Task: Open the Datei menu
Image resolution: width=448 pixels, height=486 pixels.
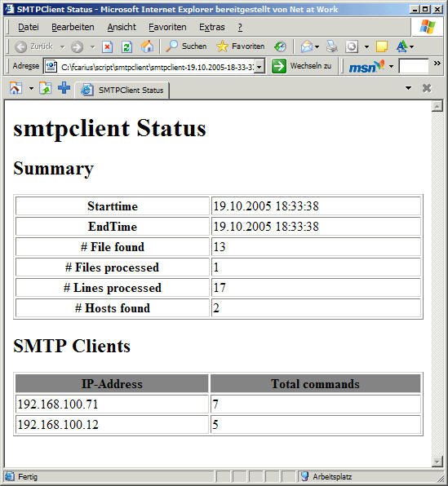Action: pos(29,27)
